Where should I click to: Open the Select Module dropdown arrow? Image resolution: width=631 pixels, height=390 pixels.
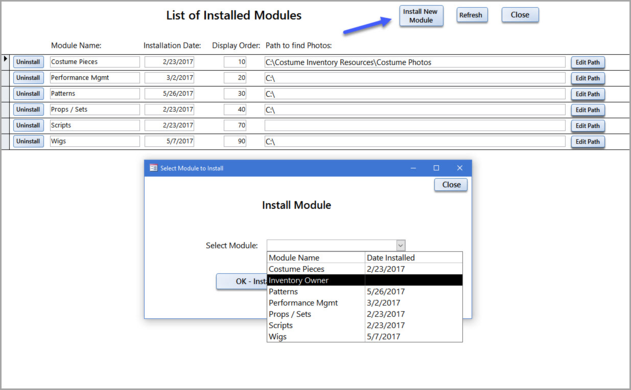point(400,245)
